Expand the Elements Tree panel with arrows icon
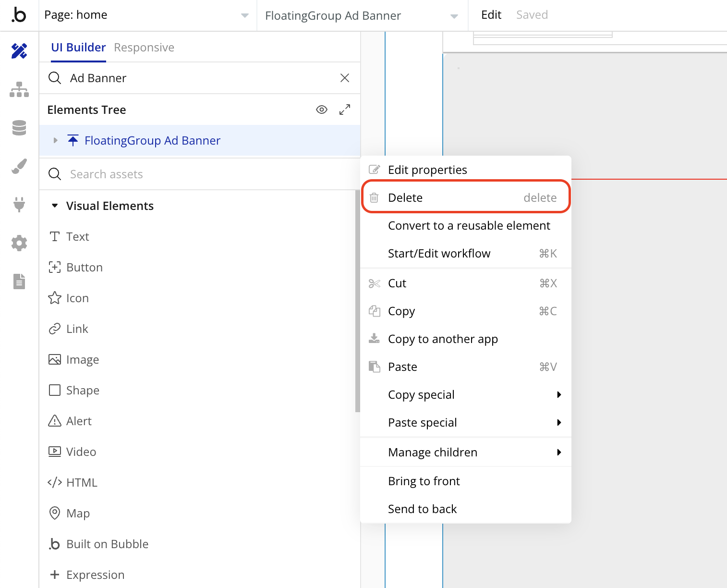This screenshot has width=727, height=588. pyautogui.click(x=345, y=110)
